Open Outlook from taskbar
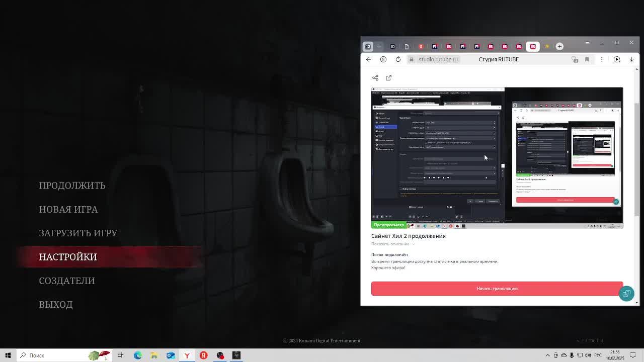The image size is (644, 362). click(x=171, y=355)
